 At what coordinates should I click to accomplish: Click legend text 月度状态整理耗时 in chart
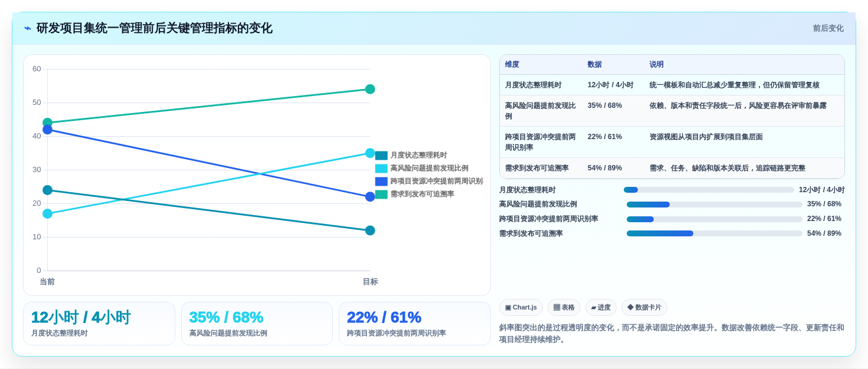point(418,156)
